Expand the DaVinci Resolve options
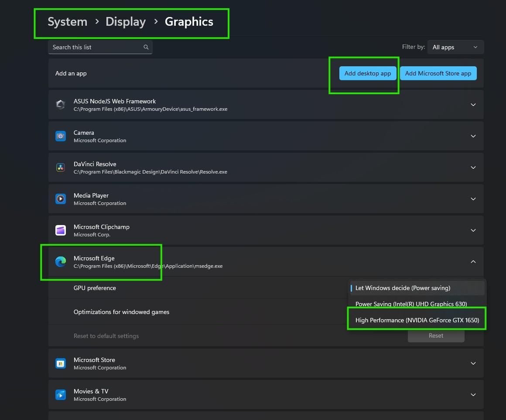This screenshot has height=420, width=506. (473, 167)
